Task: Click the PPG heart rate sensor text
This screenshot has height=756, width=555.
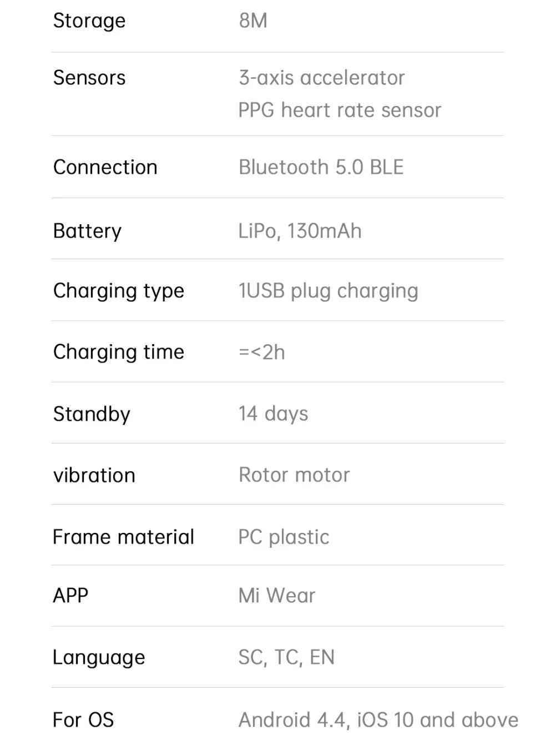Action: click(x=340, y=110)
